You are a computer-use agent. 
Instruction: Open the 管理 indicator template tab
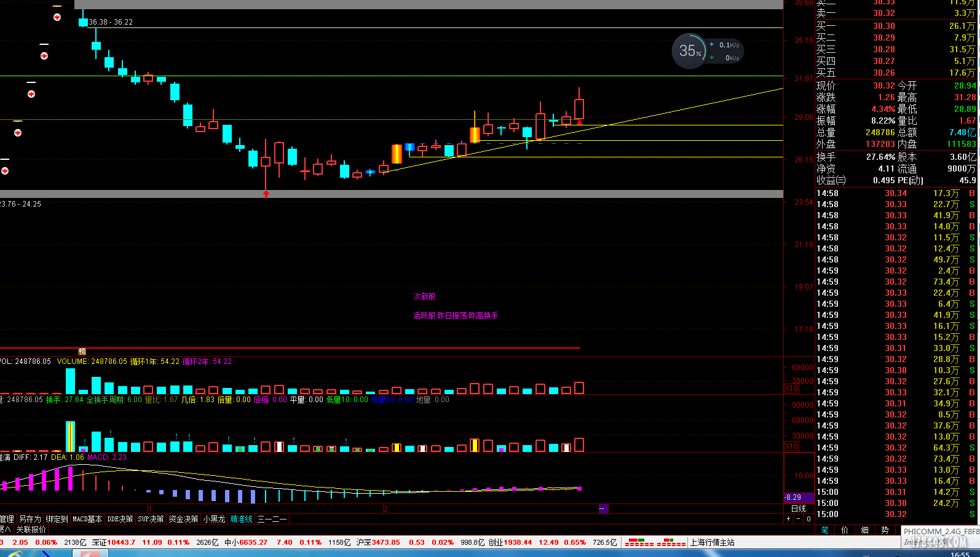pyautogui.click(x=7, y=519)
